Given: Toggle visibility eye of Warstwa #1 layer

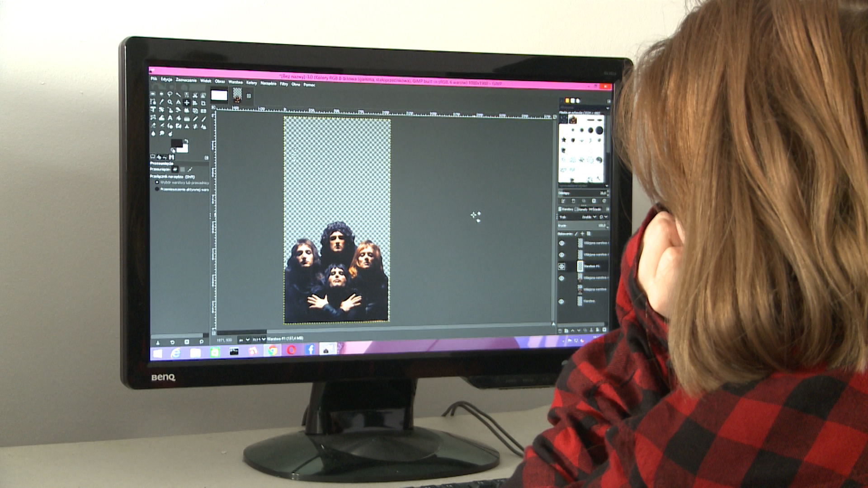Looking at the screenshot, I should (561, 266).
